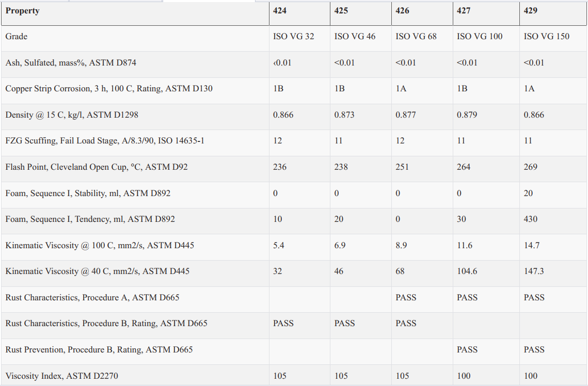Click the Copper Strip Corrosion row label
The image size is (588, 386).
coord(109,89)
